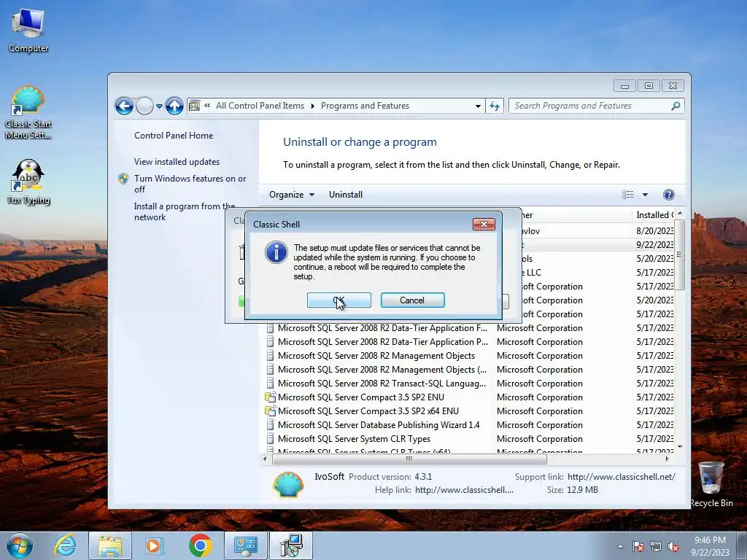This screenshot has height=560, width=747.
Task: Open Turn Windows features on or off
Action: (x=190, y=184)
